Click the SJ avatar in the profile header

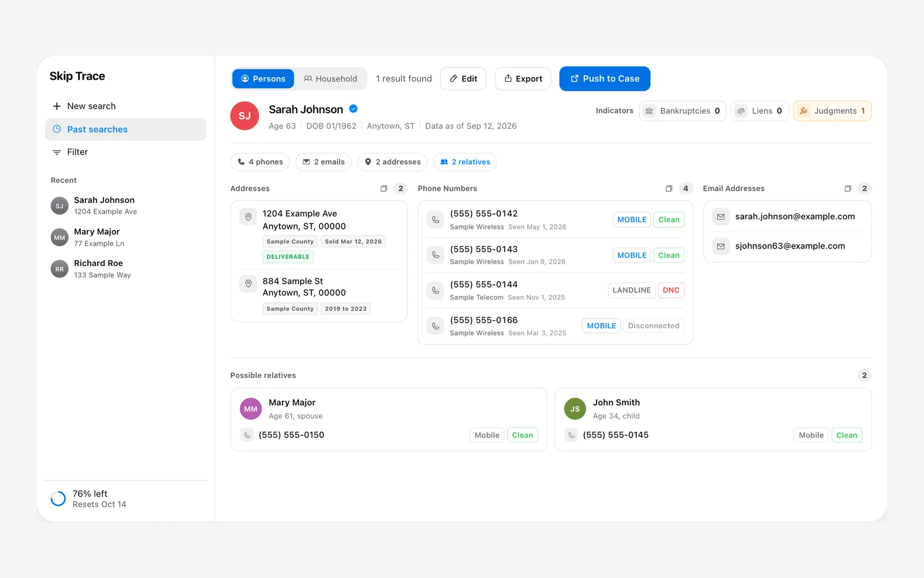pos(245,116)
